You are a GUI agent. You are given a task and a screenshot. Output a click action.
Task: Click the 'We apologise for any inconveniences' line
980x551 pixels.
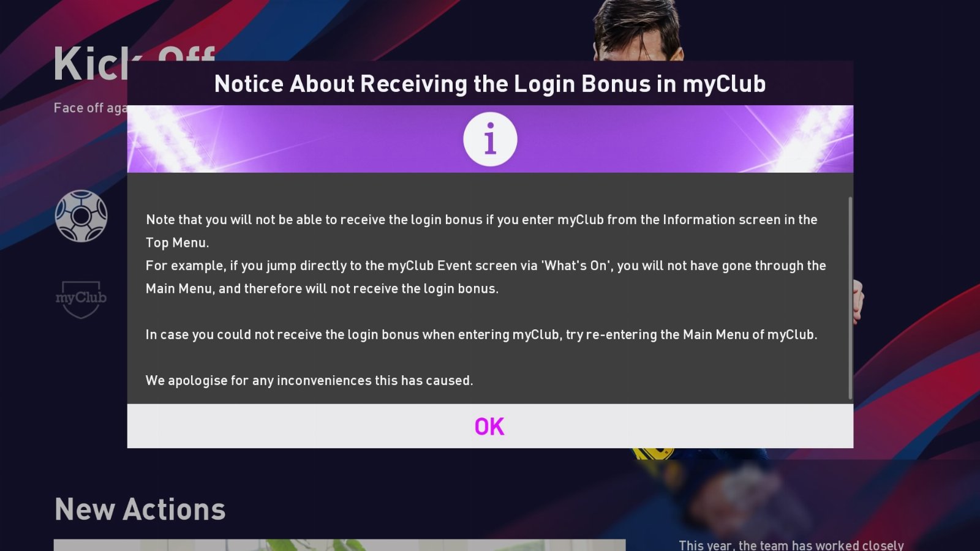(x=309, y=380)
